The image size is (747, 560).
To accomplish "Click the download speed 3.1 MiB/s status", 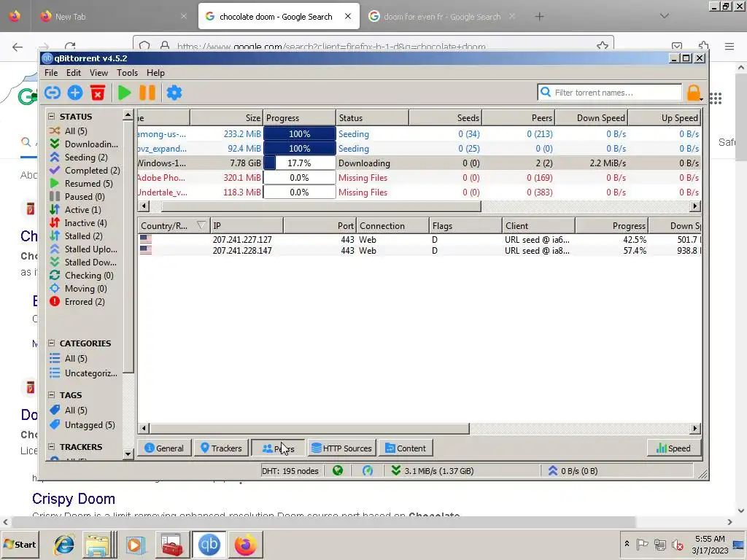I will tap(433, 470).
